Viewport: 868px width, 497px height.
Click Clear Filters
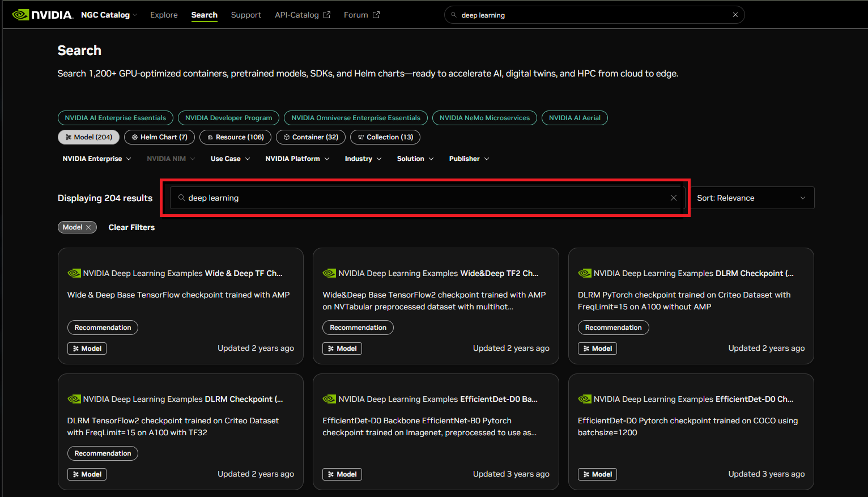point(131,227)
